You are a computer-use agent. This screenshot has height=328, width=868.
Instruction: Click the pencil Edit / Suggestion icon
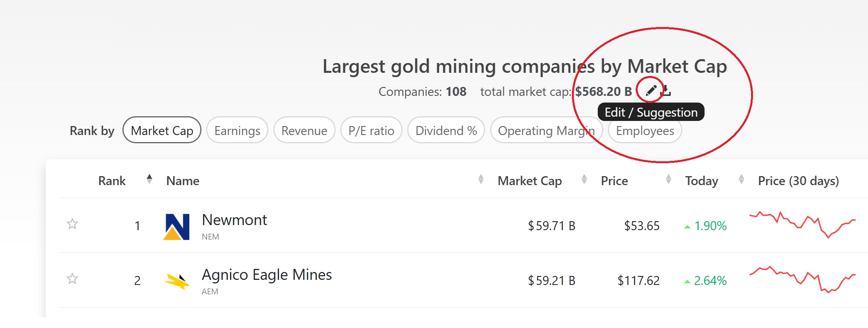pyautogui.click(x=651, y=91)
